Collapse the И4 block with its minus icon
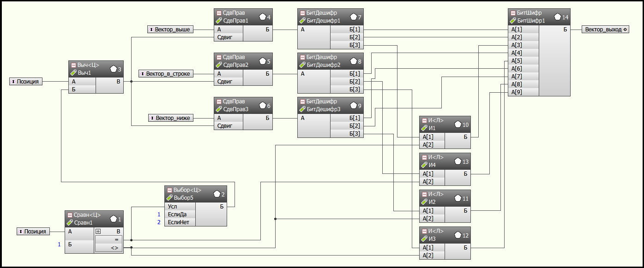The image size is (644, 268). pyautogui.click(x=424, y=157)
